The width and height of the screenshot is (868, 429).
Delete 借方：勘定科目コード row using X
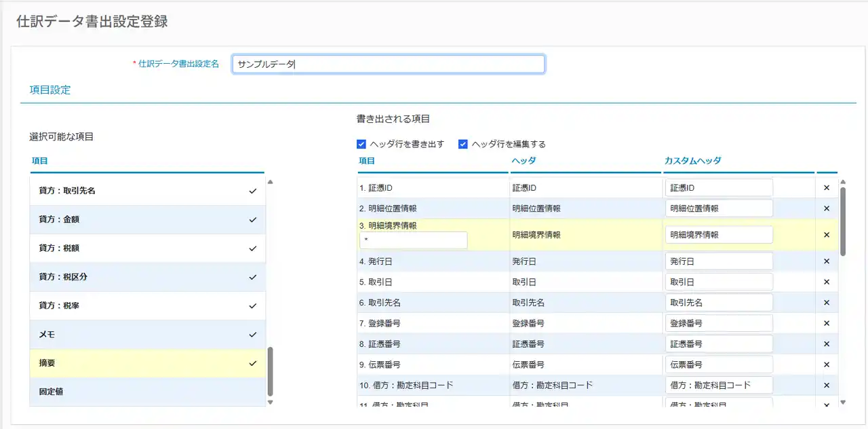click(826, 385)
